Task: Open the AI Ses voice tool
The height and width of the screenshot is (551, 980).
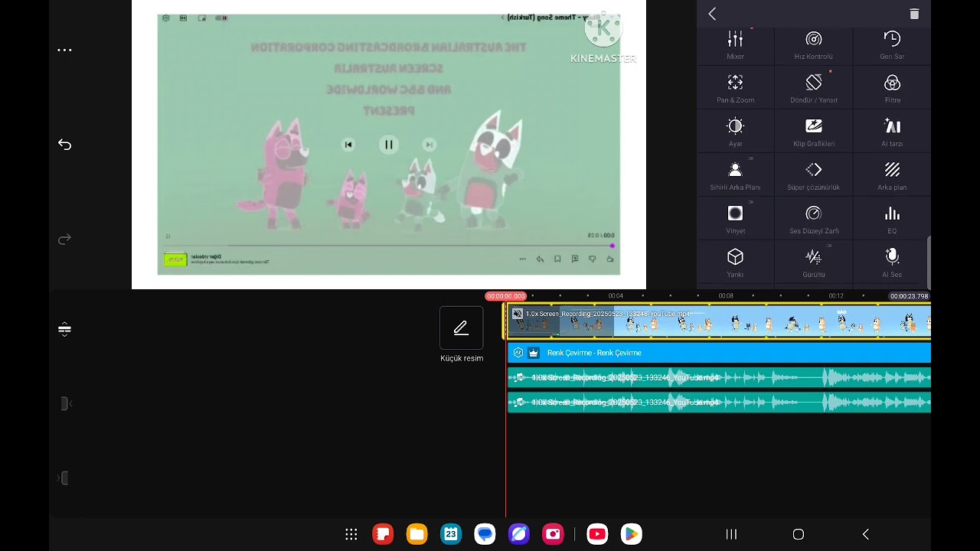Action: [892, 263]
